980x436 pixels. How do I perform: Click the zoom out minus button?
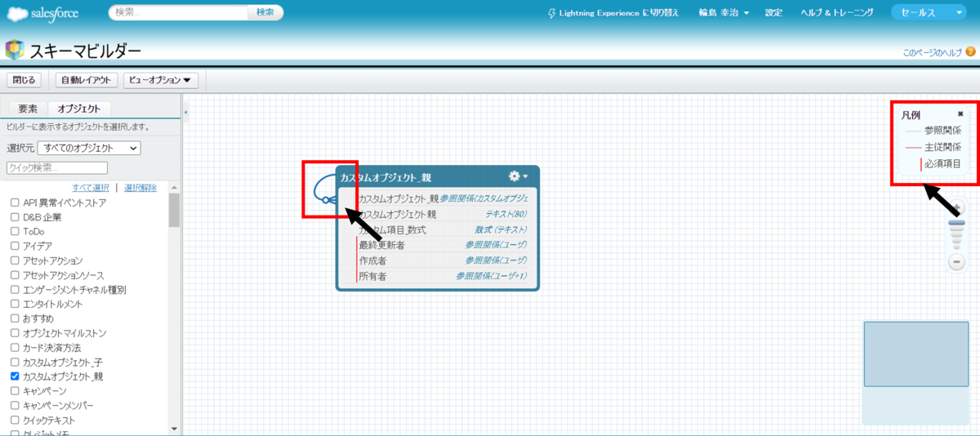(x=957, y=262)
